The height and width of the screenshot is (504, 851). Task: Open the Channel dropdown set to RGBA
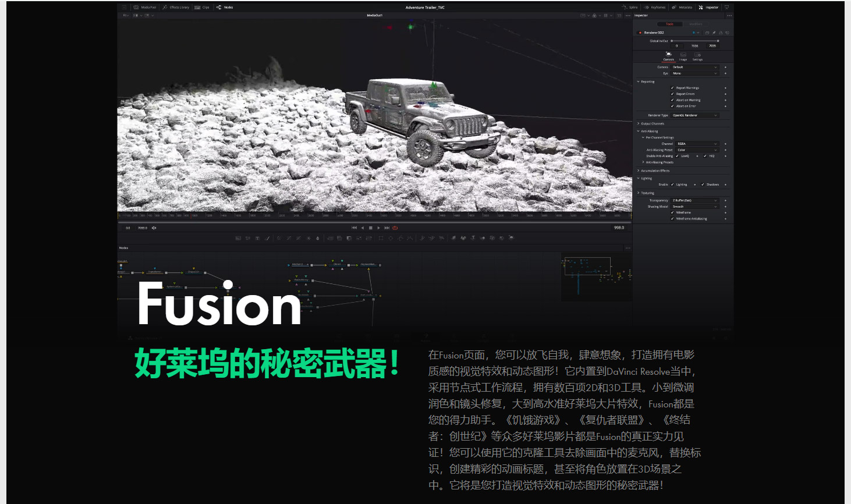click(697, 144)
